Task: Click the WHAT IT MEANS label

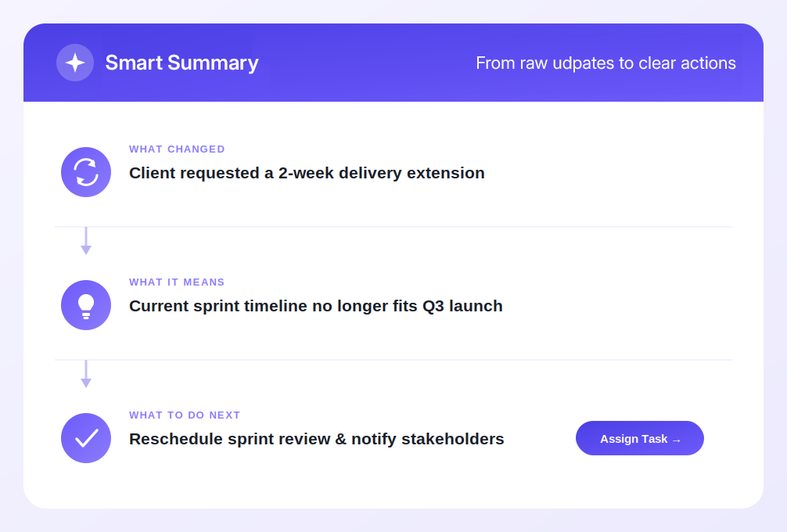Action: [x=177, y=282]
